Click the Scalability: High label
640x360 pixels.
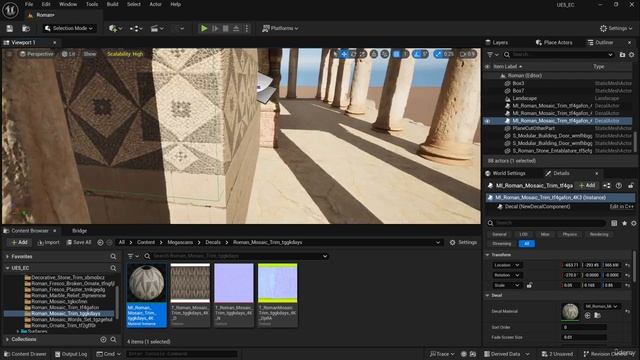click(x=125, y=54)
